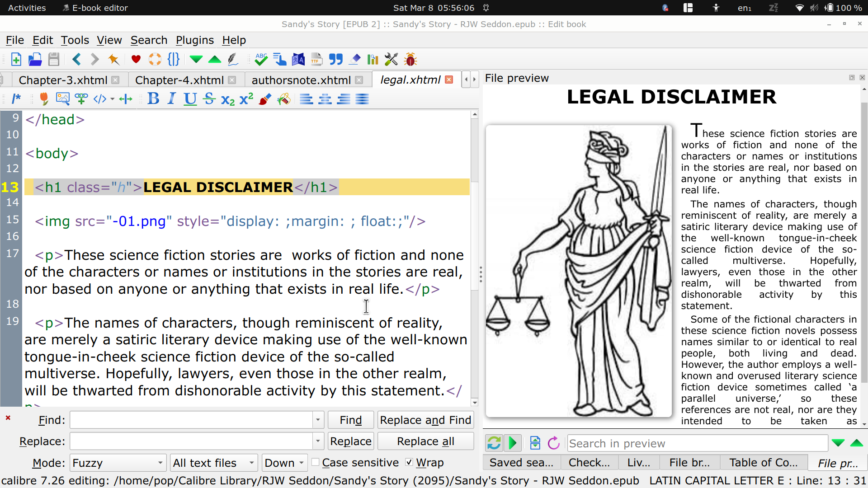Image resolution: width=868 pixels, height=488 pixels.
Task: Click the Replace and Find button
Action: tap(425, 420)
